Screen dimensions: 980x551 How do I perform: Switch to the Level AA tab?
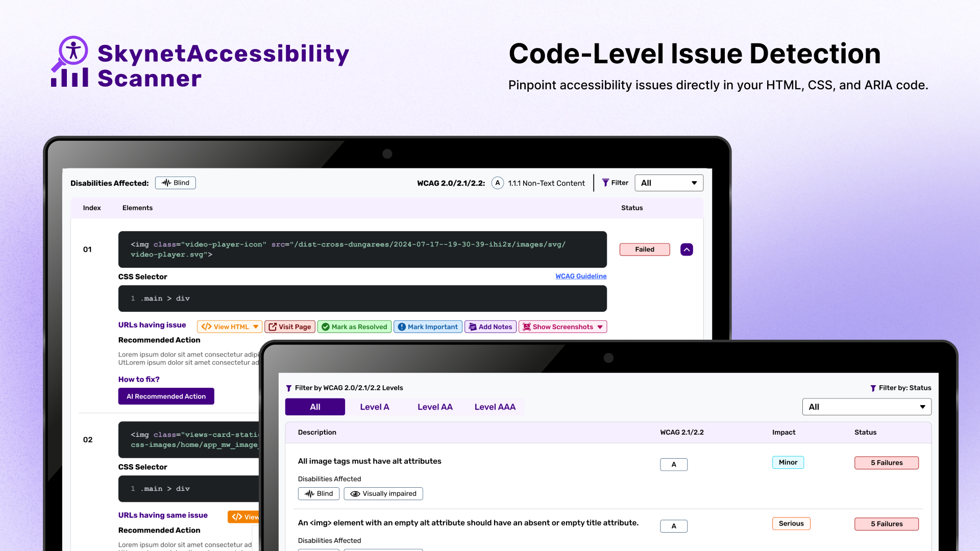[434, 407]
